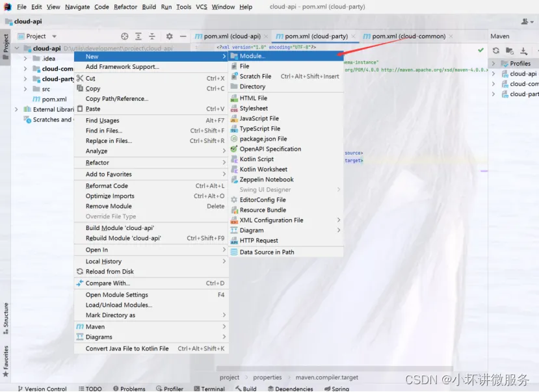
Task: Close the pom.xml (cloud-common) tab
Action: tap(451, 36)
